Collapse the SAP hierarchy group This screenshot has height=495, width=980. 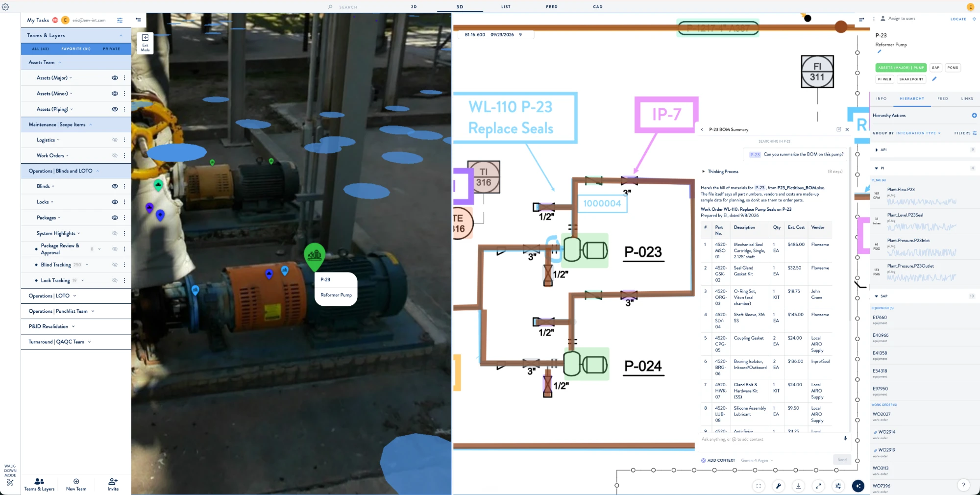pyautogui.click(x=877, y=296)
